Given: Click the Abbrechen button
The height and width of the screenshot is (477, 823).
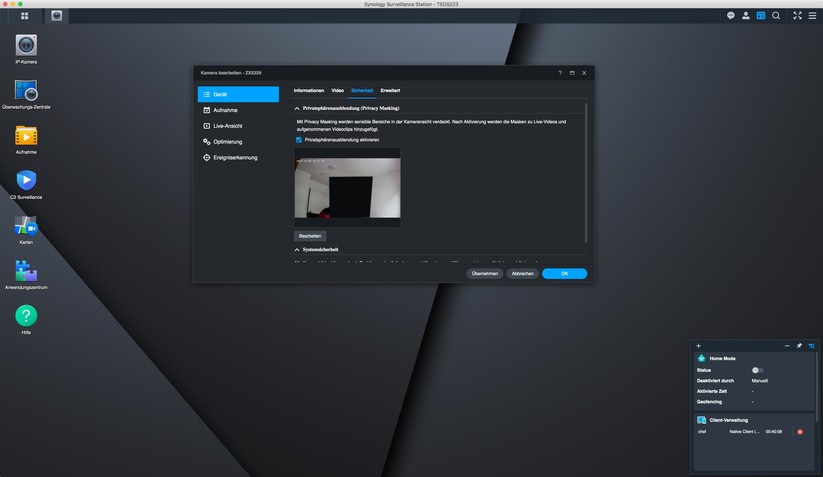Looking at the screenshot, I should pos(522,273).
